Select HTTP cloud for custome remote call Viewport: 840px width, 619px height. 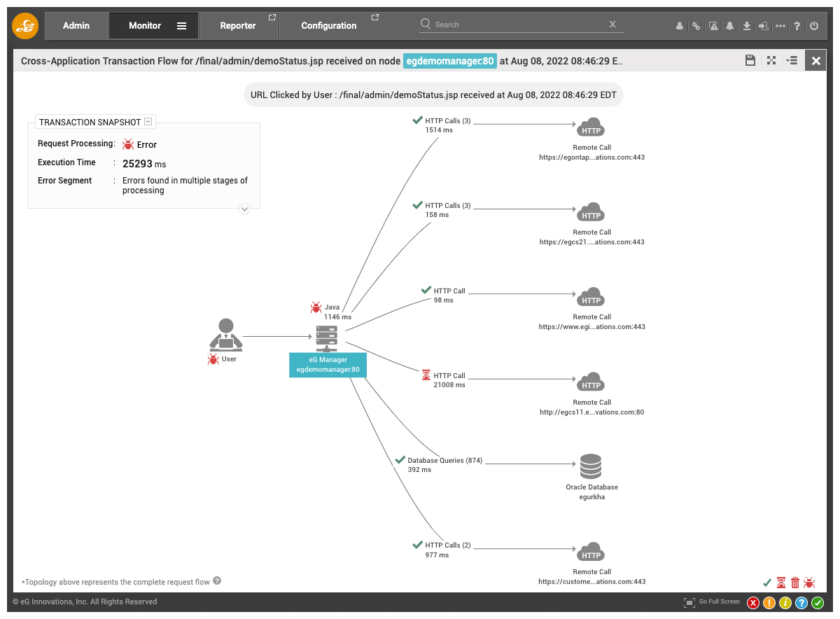[x=591, y=551]
